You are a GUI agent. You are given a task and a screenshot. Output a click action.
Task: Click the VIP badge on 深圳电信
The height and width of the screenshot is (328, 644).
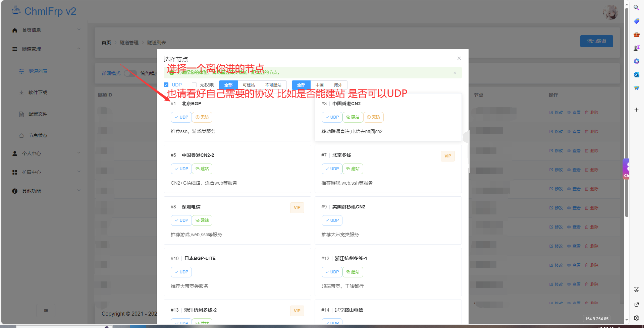point(297,208)
